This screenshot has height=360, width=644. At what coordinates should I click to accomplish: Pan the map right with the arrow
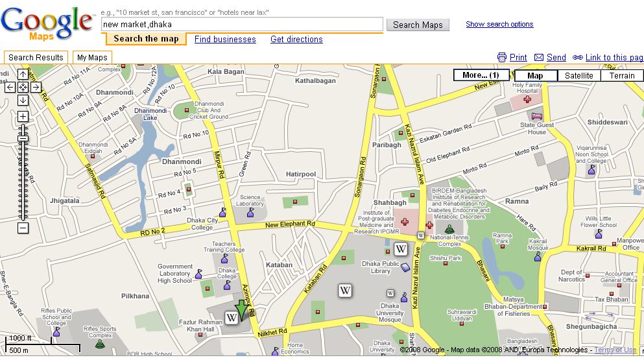[36, 87]
